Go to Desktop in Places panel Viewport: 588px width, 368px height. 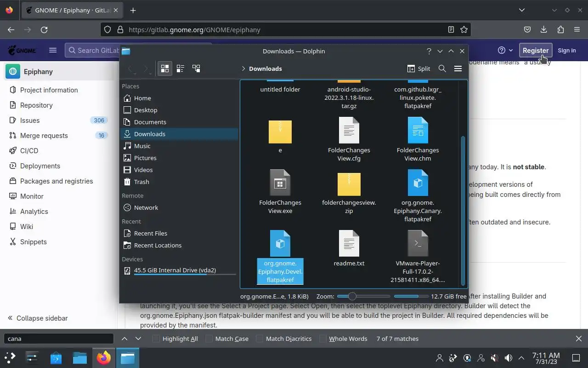coord(179,110)
